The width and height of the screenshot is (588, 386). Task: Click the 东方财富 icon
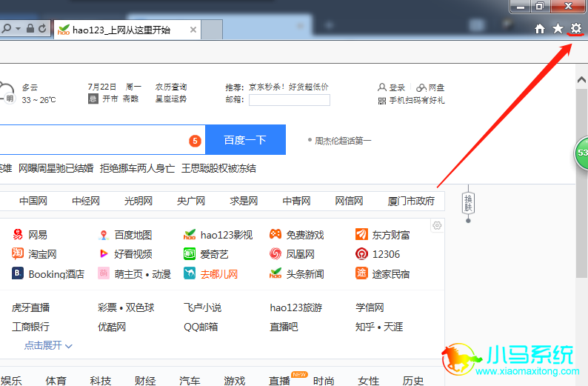click(x=361, y=234)
